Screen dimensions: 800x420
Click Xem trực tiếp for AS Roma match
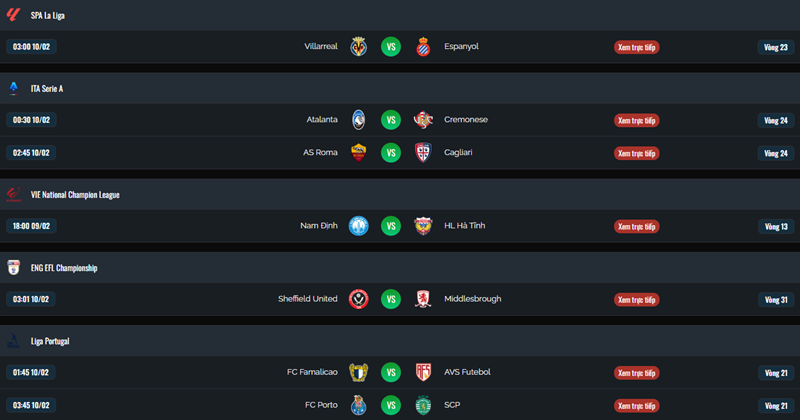click(x=636, y=153)
